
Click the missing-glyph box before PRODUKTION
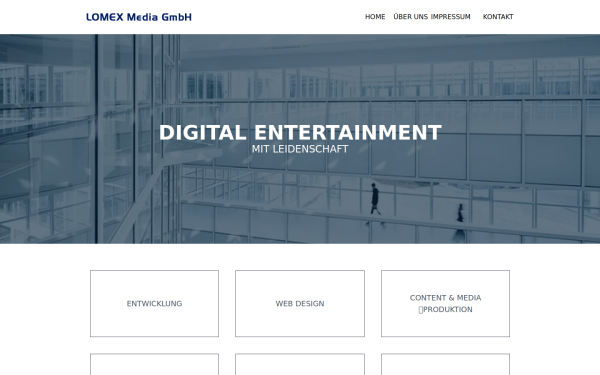(x=421, y=310)
